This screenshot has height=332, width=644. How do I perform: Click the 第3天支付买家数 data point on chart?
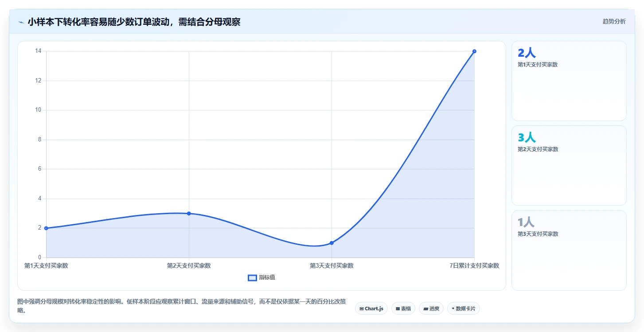(332, 243)
